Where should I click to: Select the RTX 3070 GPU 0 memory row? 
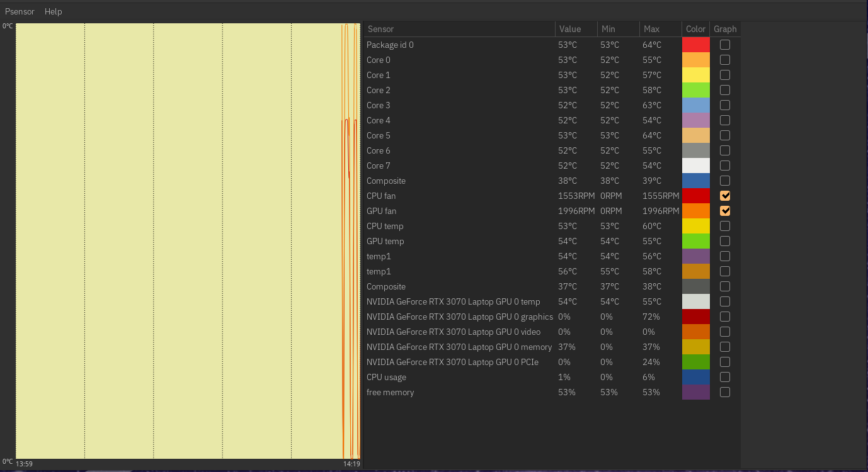459,347
